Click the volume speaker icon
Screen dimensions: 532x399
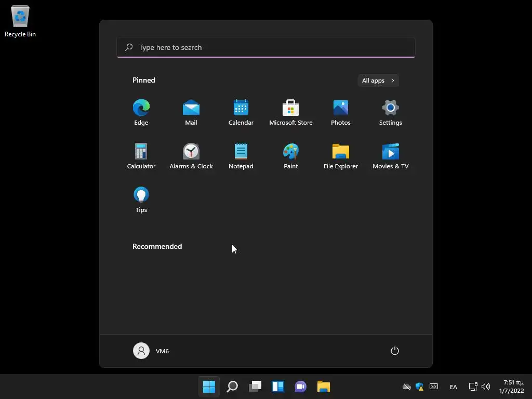pyautogui.click(x=486, y=387)
